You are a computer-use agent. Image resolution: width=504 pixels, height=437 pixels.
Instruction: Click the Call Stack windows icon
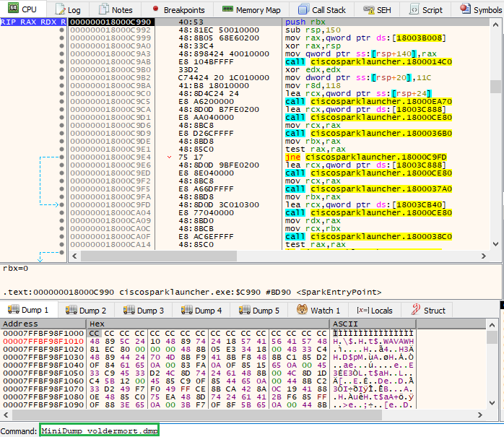click(303, 9)
